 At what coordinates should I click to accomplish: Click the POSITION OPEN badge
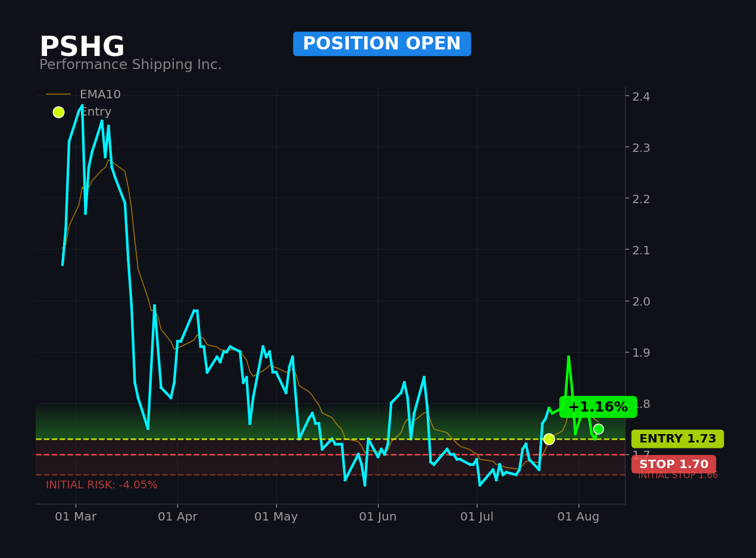382,44
